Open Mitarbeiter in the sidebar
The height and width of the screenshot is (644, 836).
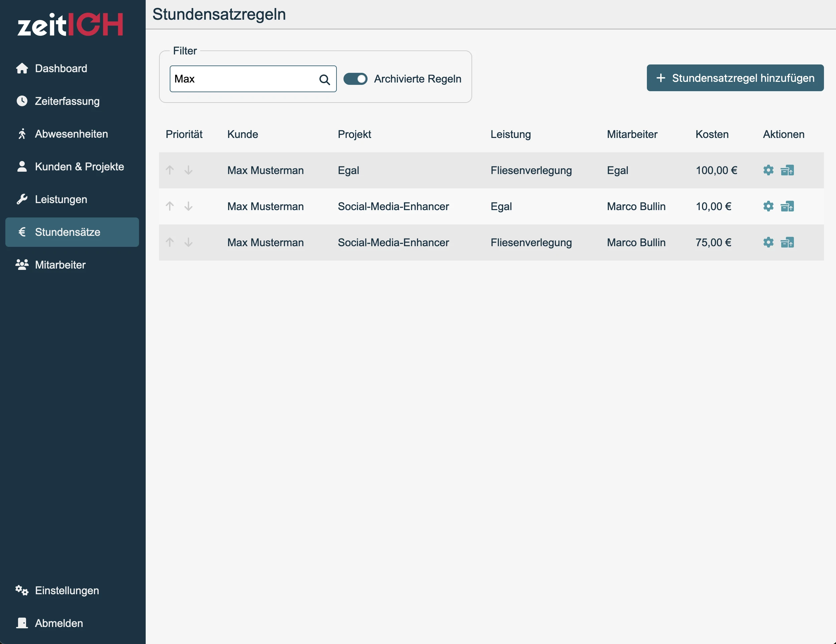(x=72, y=265)
